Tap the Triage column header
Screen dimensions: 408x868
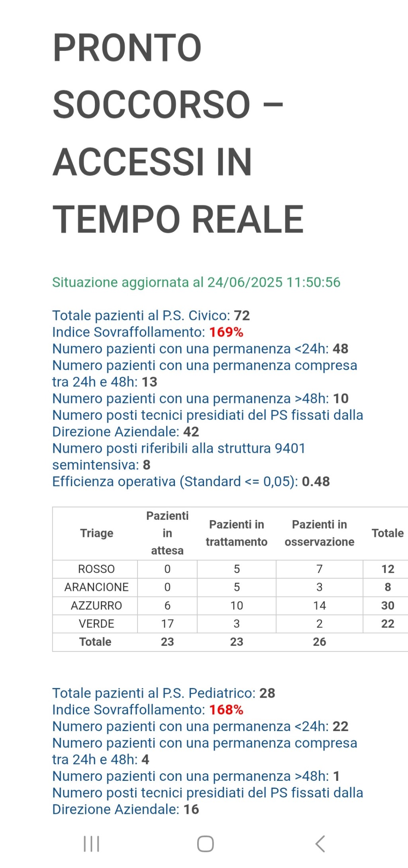point(96,533)
